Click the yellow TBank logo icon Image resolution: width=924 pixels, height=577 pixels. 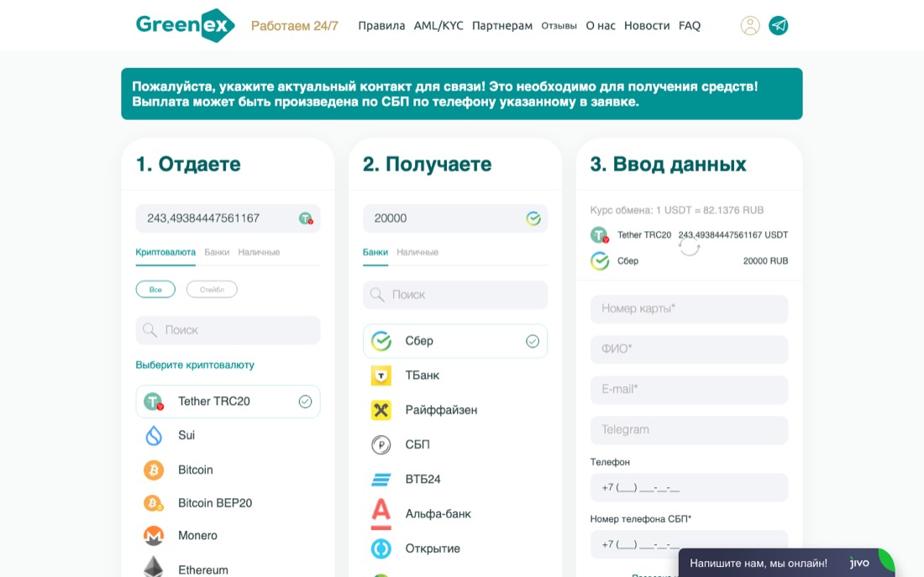tap(381, 375)
